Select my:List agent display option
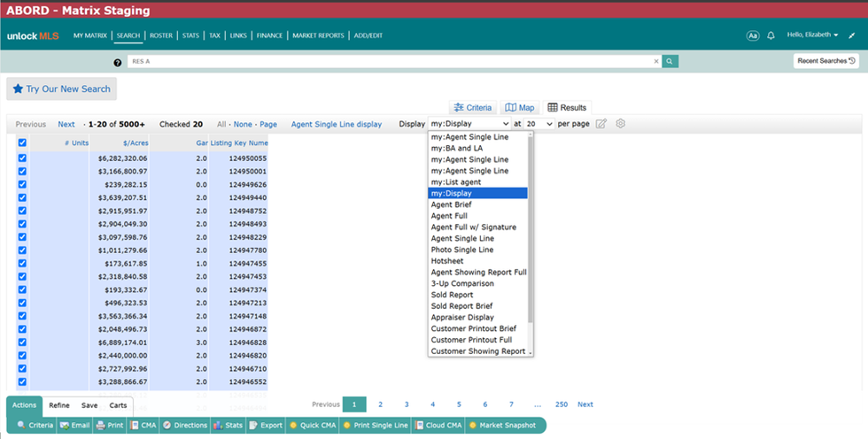 477,182
